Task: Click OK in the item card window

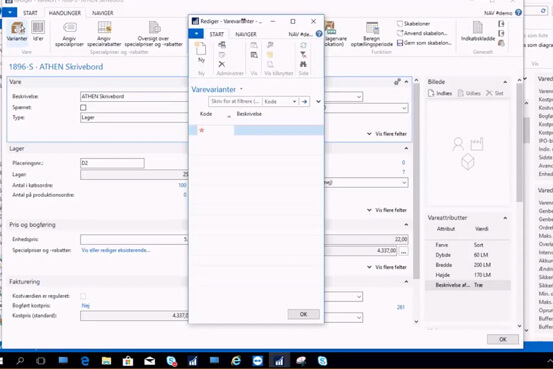Action: (503, 339)
